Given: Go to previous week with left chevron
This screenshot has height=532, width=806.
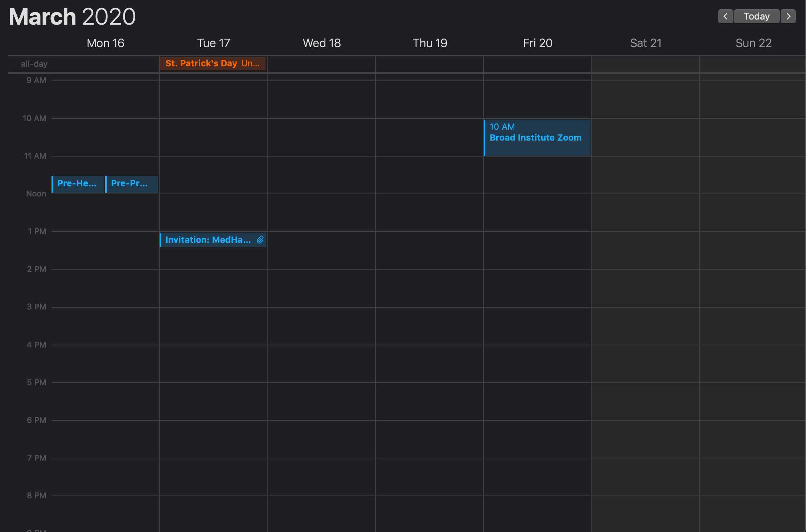Looking at the screenshot, I should pyautogui.click(x=725, y=16).
